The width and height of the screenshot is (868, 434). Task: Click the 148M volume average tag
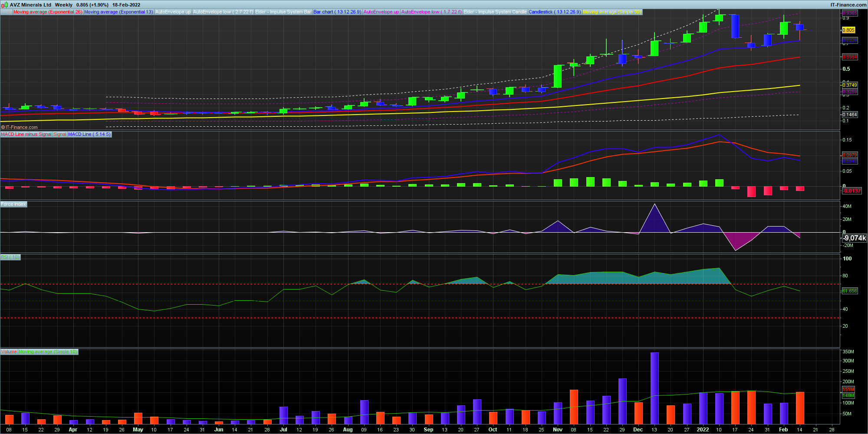point(848,395)
